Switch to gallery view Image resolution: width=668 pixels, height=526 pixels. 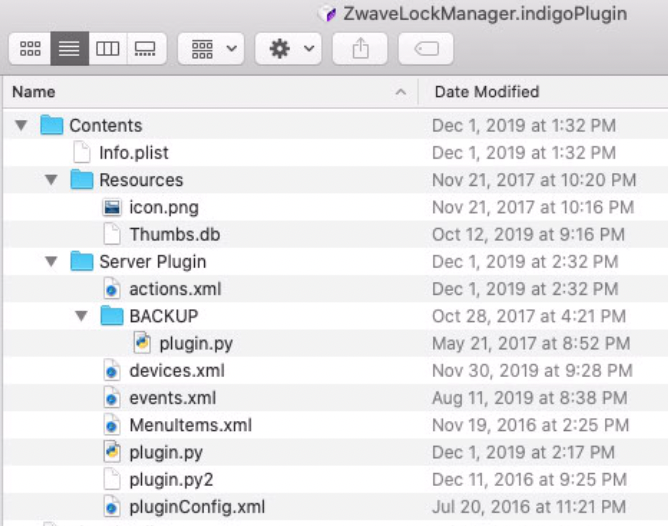[x=146, y=49]
